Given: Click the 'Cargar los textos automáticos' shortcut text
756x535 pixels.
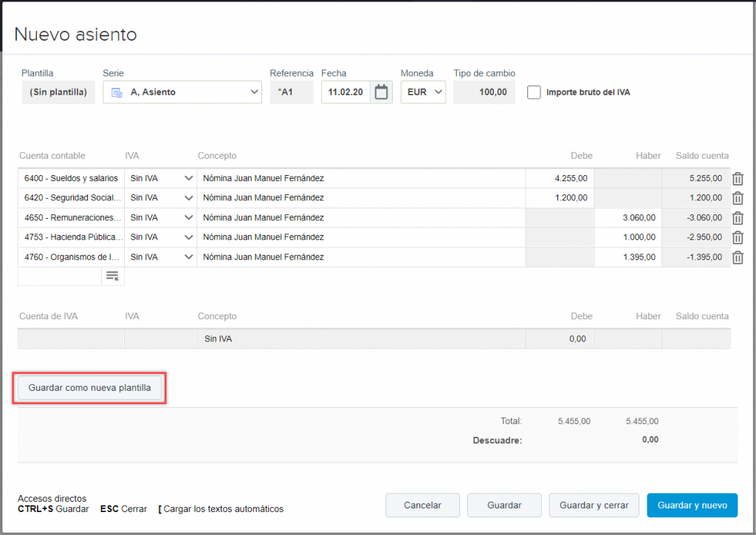Looking at the screenshot, I should click(223, 509).
